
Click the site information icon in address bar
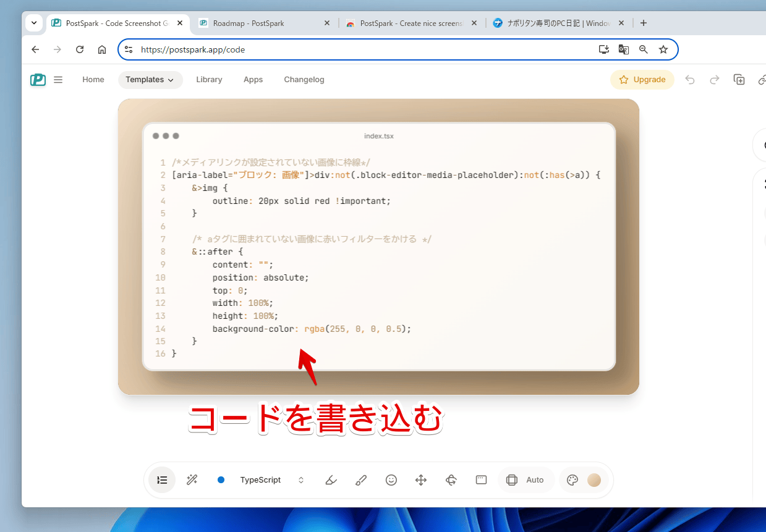coord(129,49)
